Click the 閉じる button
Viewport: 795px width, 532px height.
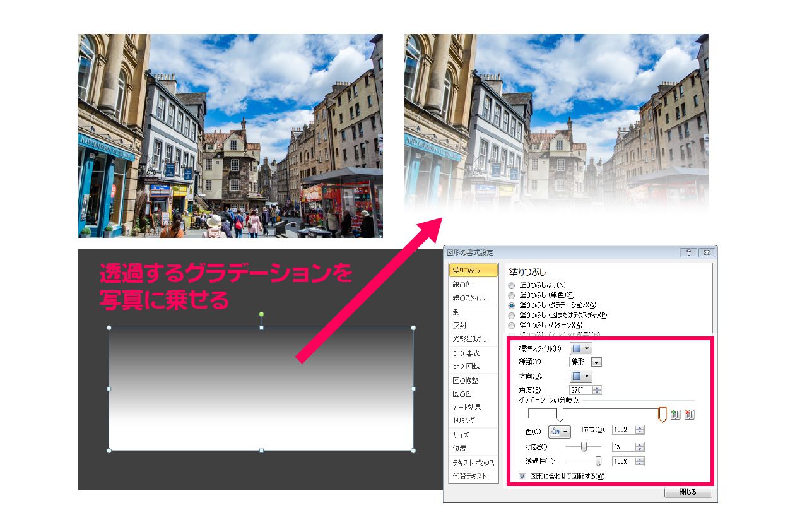tap(688, 492)
